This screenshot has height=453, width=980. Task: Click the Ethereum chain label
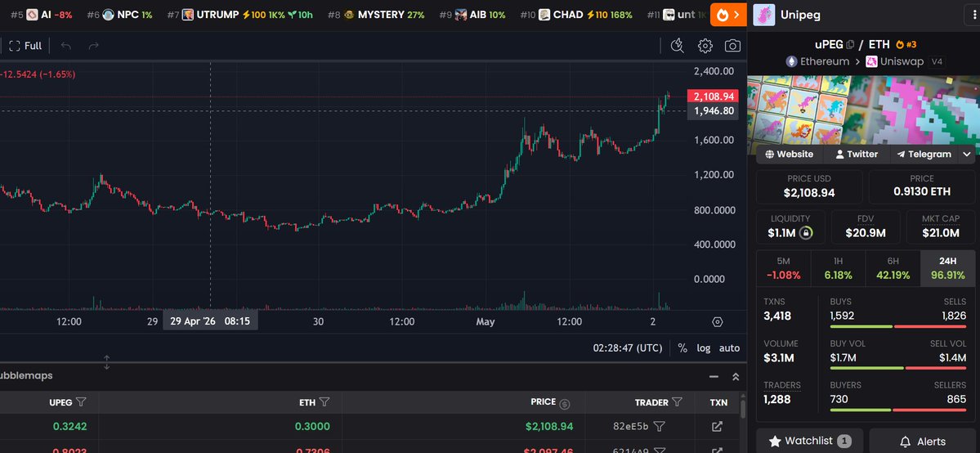pyautogui.click(x=825, y=61)
